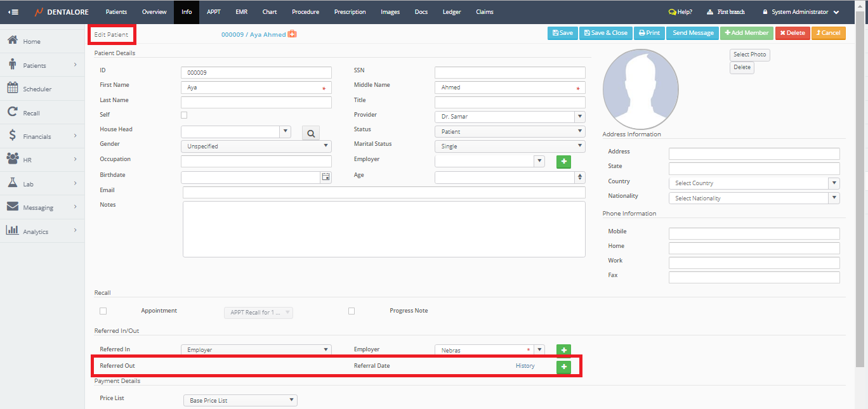Open the Marital Status dropdown
868x409 pixels.
(x=510, y=146)
